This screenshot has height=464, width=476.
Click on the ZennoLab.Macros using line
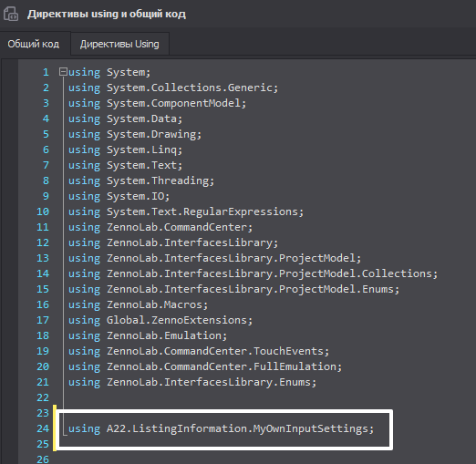coord(138,304)
